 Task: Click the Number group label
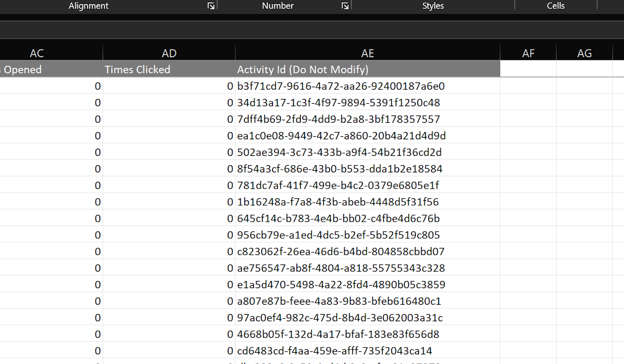click(x=277, y=6)
